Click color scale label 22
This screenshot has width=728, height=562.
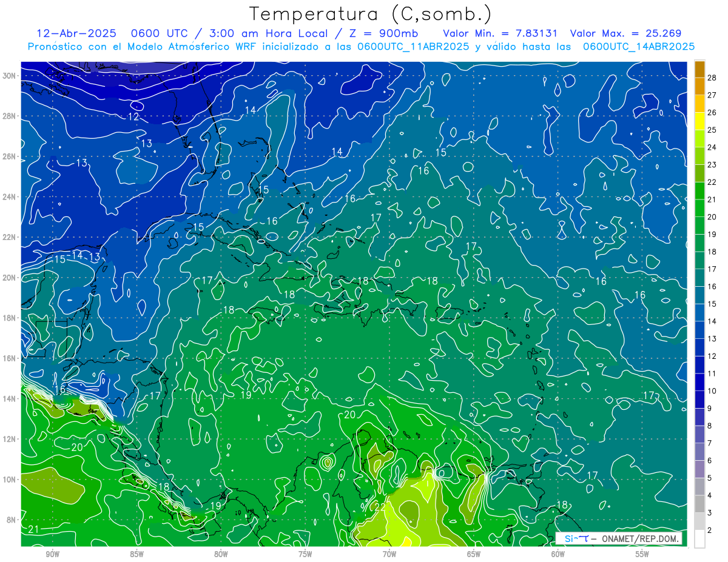pos(712,182)
